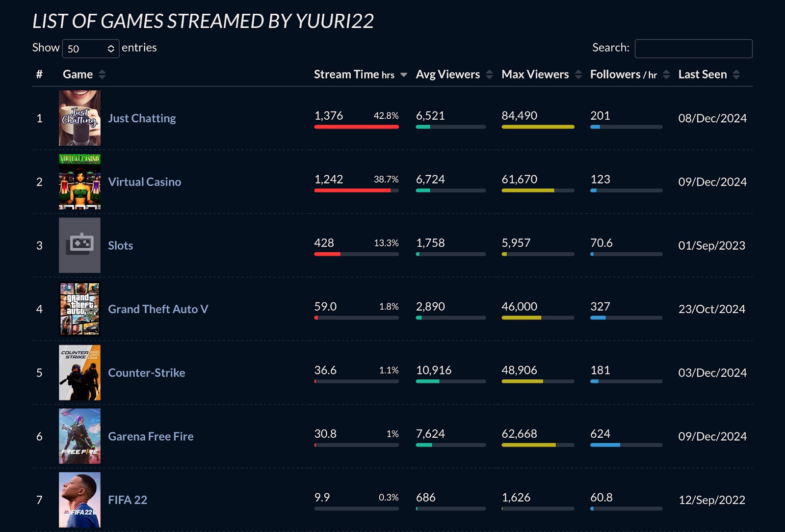Viewport: 785px width, 532px height.
Task: Open the Just Chatting game link
Action: 142,118
